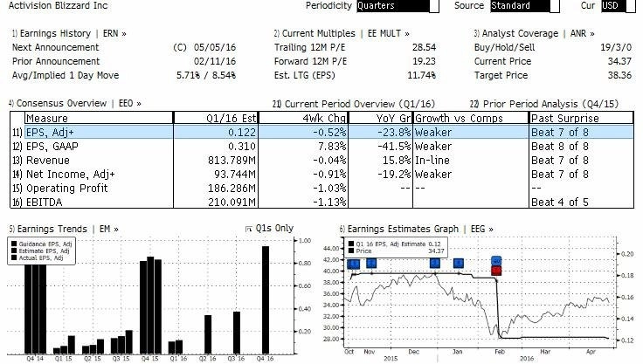643x364 pixels.
Task: Click the Q1/16 Est column header
Action: coord(216,118)
